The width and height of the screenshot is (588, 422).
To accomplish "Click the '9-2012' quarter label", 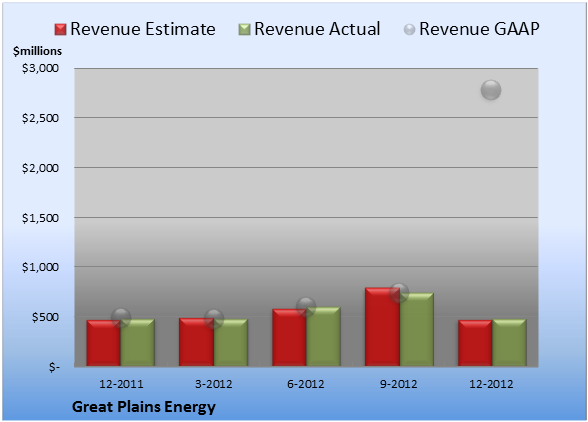I will point(399,384).
